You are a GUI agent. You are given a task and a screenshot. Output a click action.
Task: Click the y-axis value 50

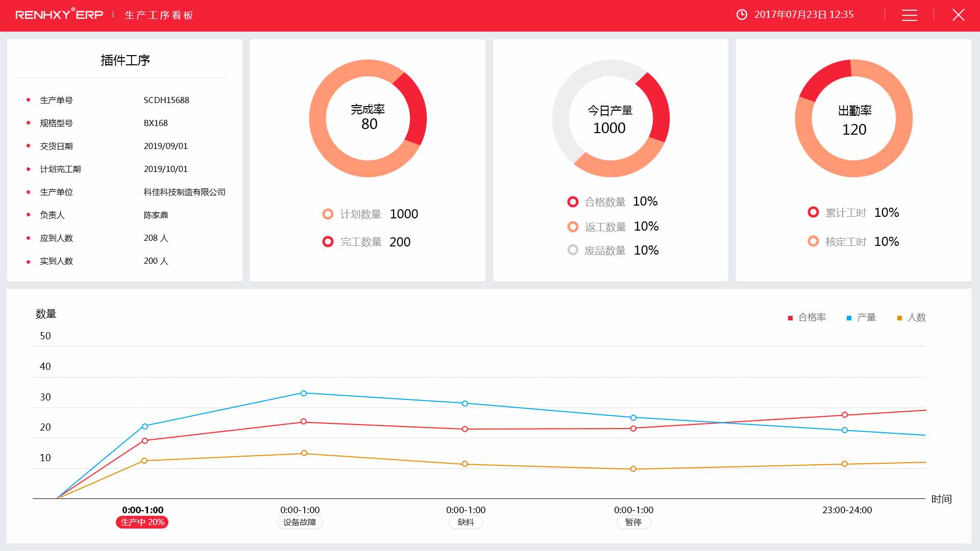[x=45, y=336]
